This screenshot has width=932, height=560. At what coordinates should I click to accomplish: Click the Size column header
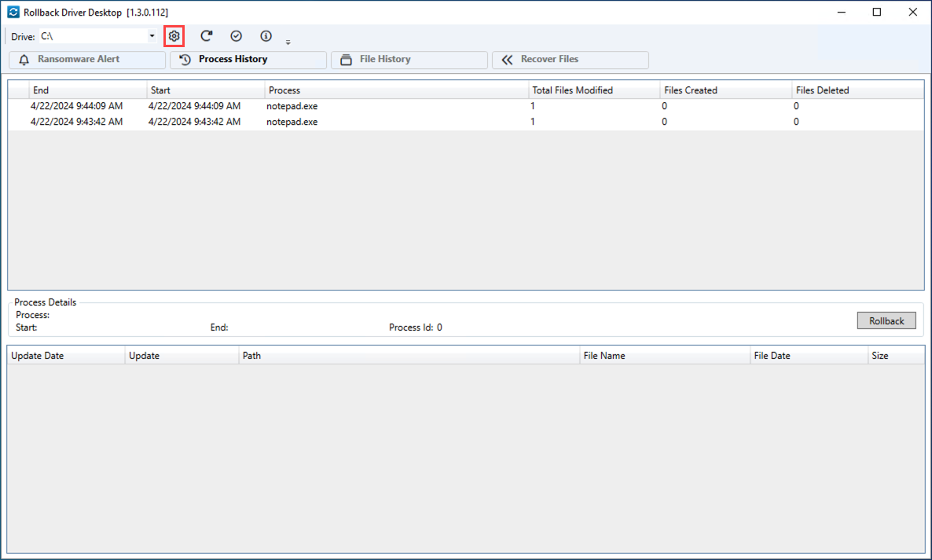(x=897, y=356)
